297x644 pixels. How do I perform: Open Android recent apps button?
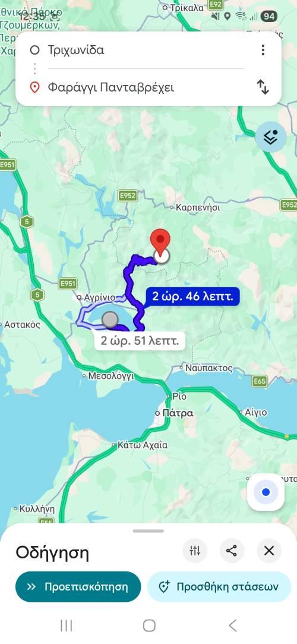click(66, 626)
